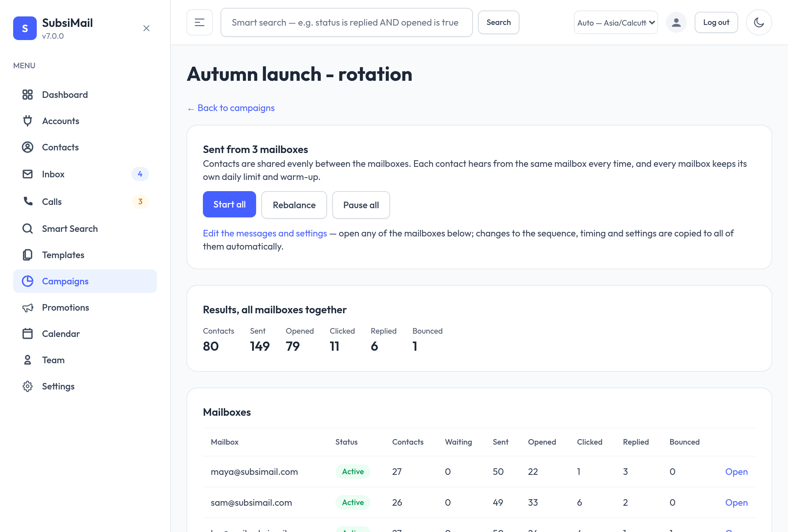Click the Smart Search magnifier icon
Viewport: 788px width, 532px height.
coord(28,229)
